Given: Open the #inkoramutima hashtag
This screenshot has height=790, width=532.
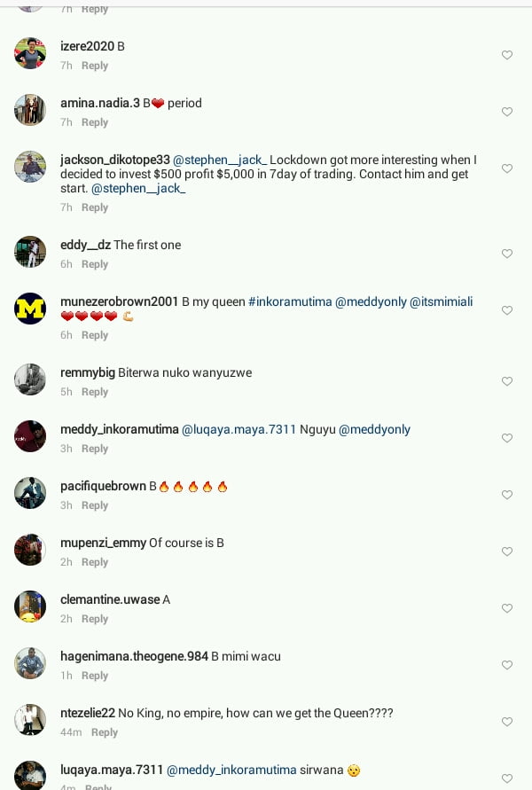Looking at the screenshot, I should (x=290, y=301).
